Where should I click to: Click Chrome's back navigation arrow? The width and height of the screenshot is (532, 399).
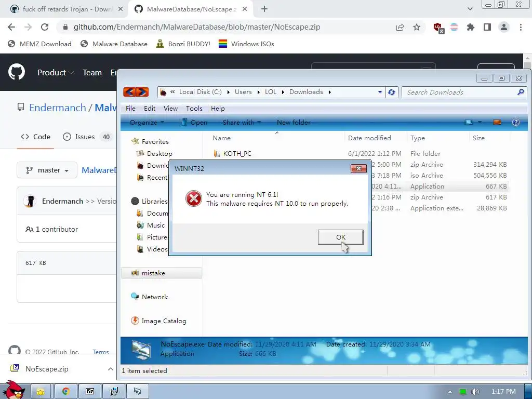point(11,27)
